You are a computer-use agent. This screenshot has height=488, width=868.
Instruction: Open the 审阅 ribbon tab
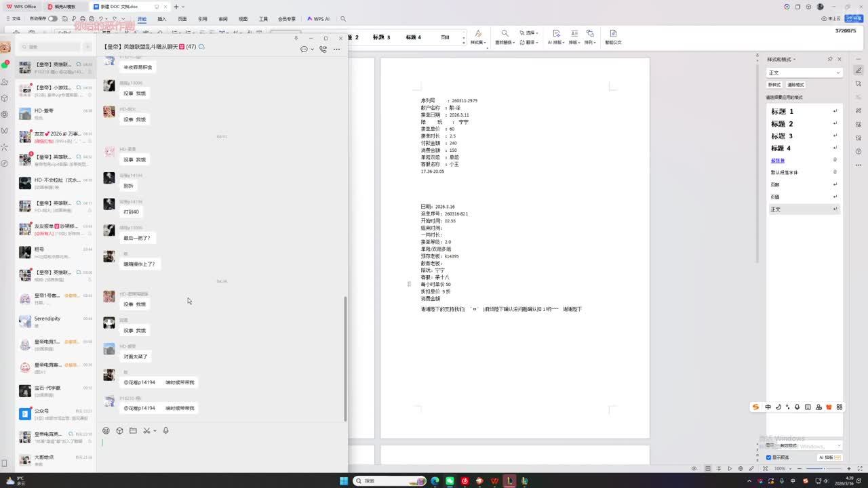click(x=222, y=19)
